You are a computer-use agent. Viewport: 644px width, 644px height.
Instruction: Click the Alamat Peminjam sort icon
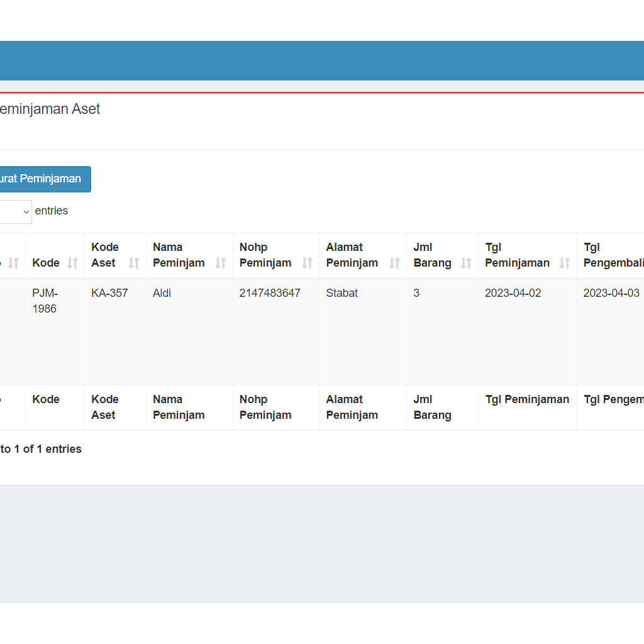(394, 263)
